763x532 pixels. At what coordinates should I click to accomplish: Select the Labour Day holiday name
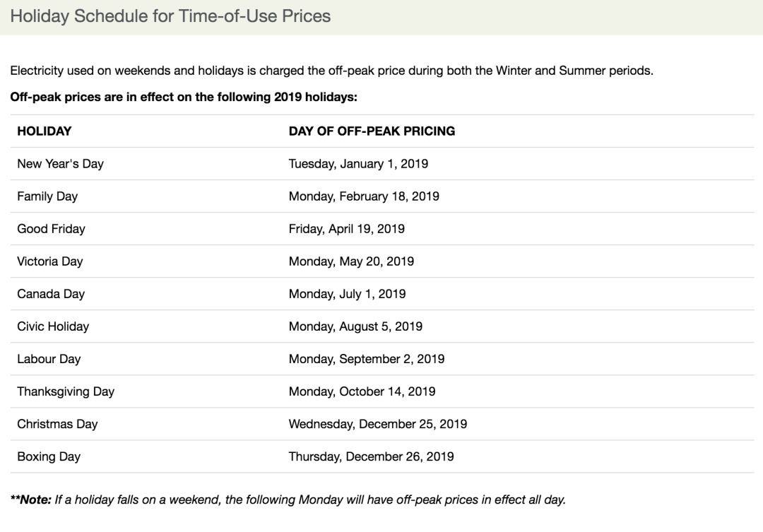[49, 359]
